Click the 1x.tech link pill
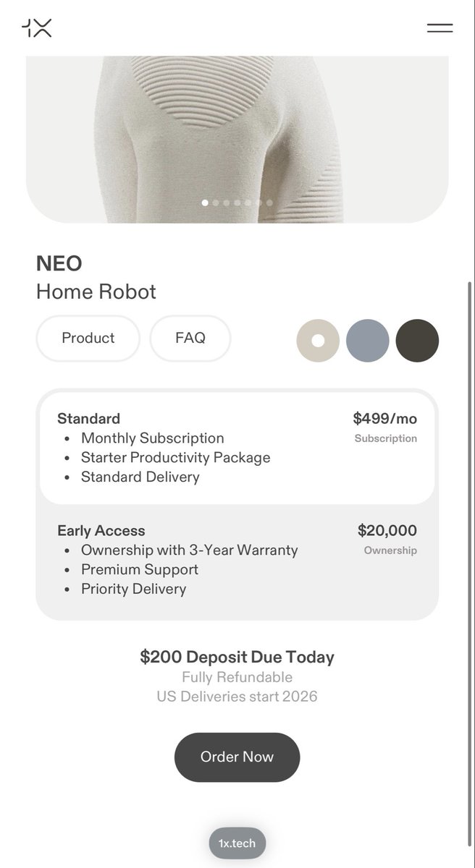 click(237, 843)
